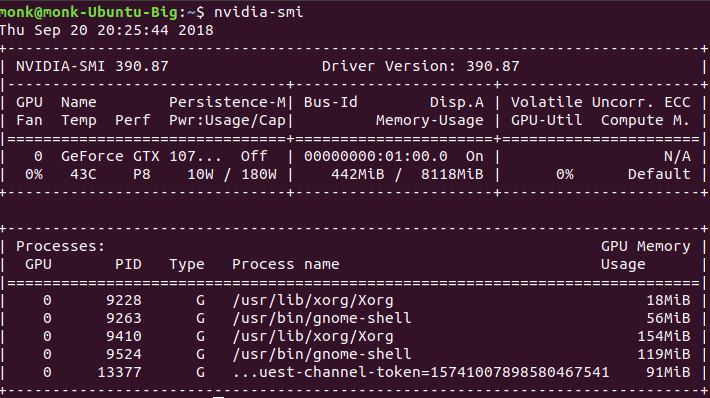
Task: Click PID '9228'
Action: [x=124, y=300]
